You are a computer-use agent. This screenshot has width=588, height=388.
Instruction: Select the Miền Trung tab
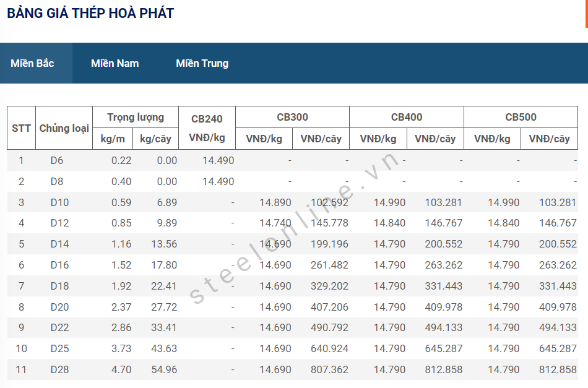pyautogui.click(x=202, y=63)
